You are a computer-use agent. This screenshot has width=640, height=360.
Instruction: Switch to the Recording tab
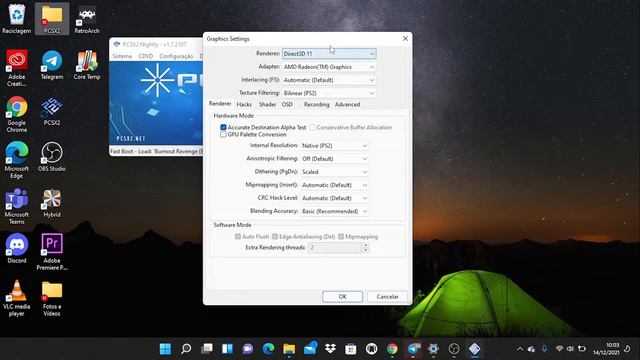pyautogui.click(x=316, y=104)
